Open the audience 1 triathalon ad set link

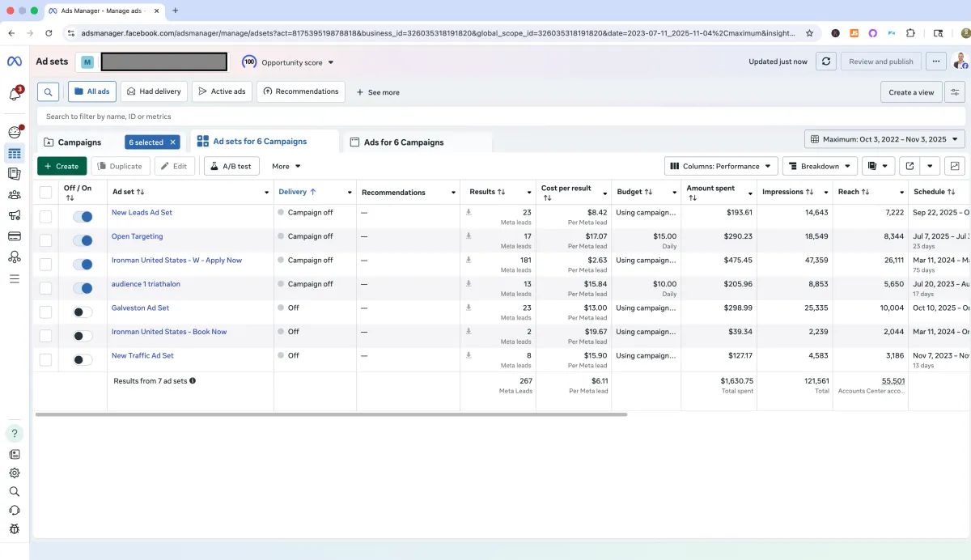tap(146, 284)
